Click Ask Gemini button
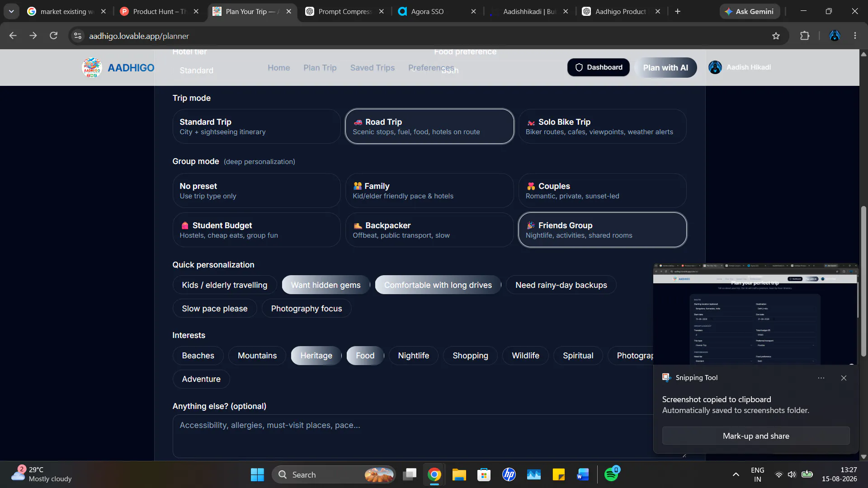The width and height of the screenshot is (868, 488). [750, 11]
